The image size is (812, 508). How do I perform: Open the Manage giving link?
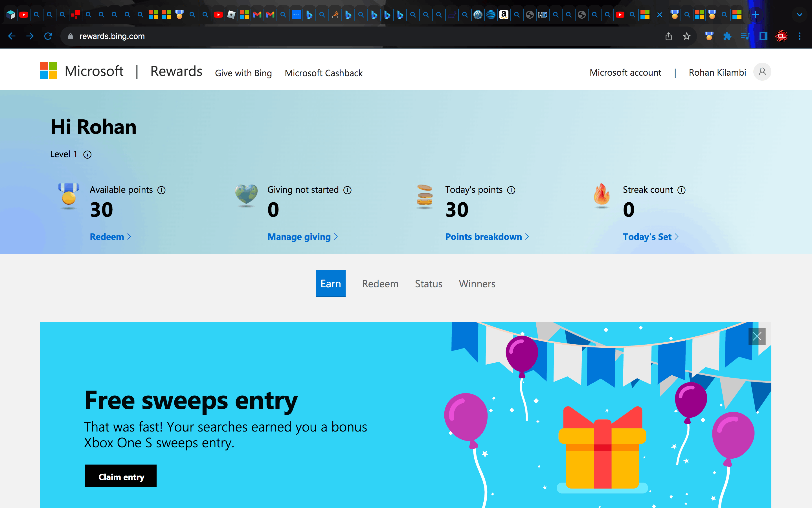[x=302, y=237]
